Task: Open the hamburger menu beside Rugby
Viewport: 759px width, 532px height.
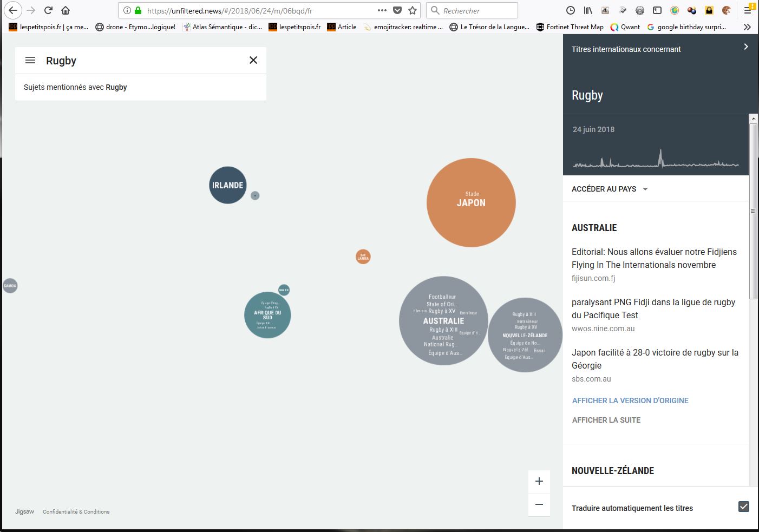Action: pos(30,61)
